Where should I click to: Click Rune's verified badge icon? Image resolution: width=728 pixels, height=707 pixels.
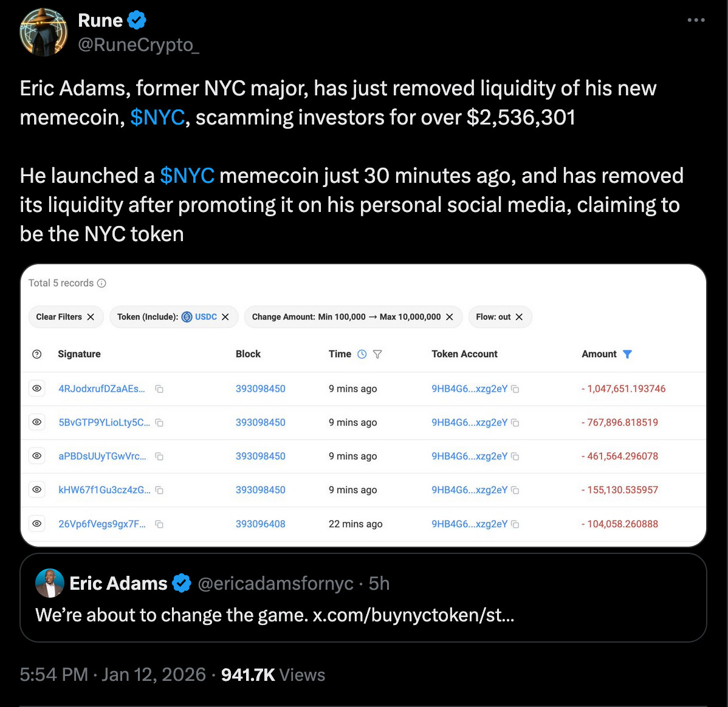tap(137, 21)
